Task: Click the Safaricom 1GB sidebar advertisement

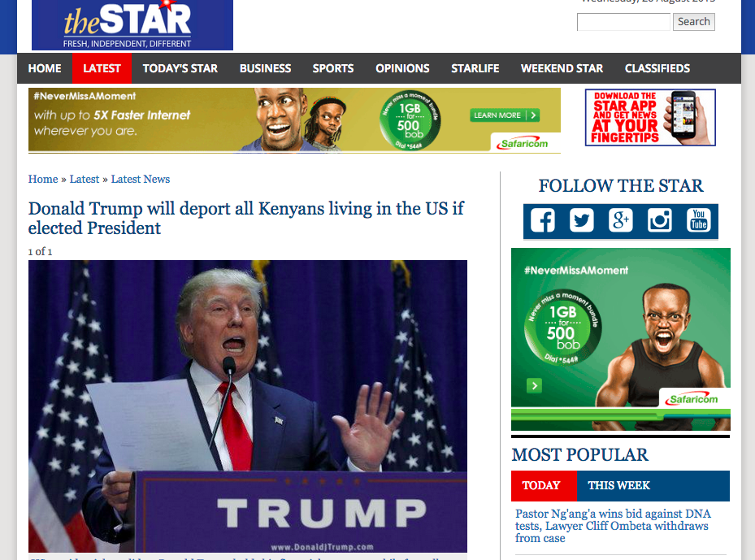Action: (x=621, y=339)
